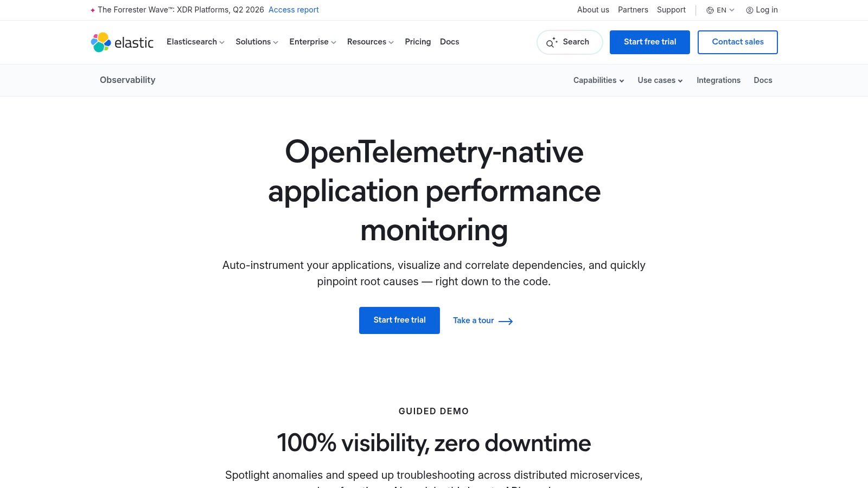Screen dimensions: 868x488
Task: Click the Elastic logo
Action: [x=122, y=42]
